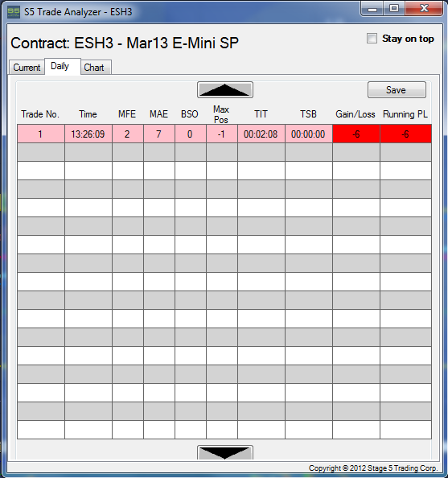Select trade number 1 cell
This screenshot has width=448, height=478.
(x=41, y=134)
